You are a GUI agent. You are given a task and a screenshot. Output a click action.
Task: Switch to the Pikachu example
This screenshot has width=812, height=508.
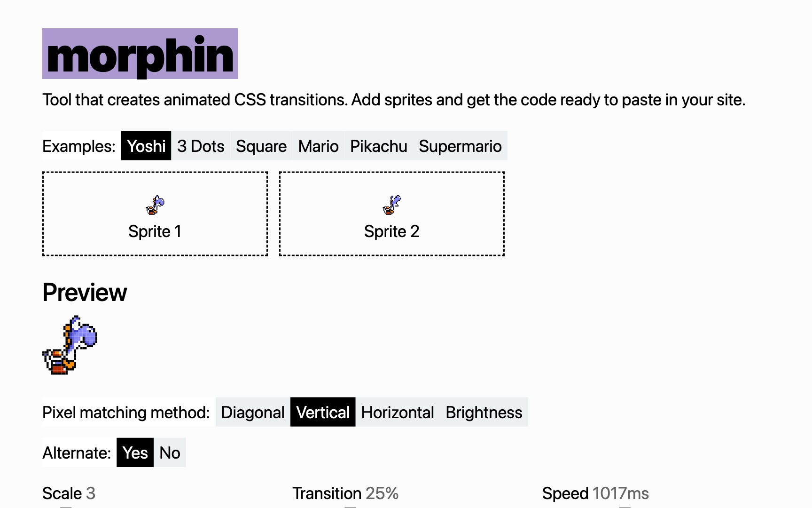click(378, 146)
